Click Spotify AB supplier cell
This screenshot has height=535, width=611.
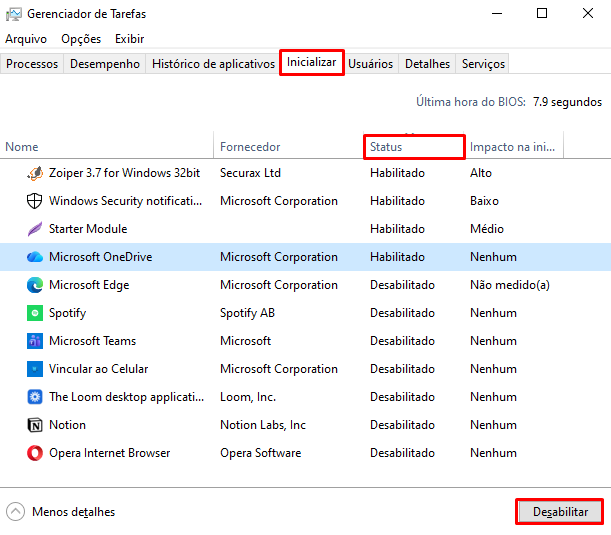[x=247, y=313]
